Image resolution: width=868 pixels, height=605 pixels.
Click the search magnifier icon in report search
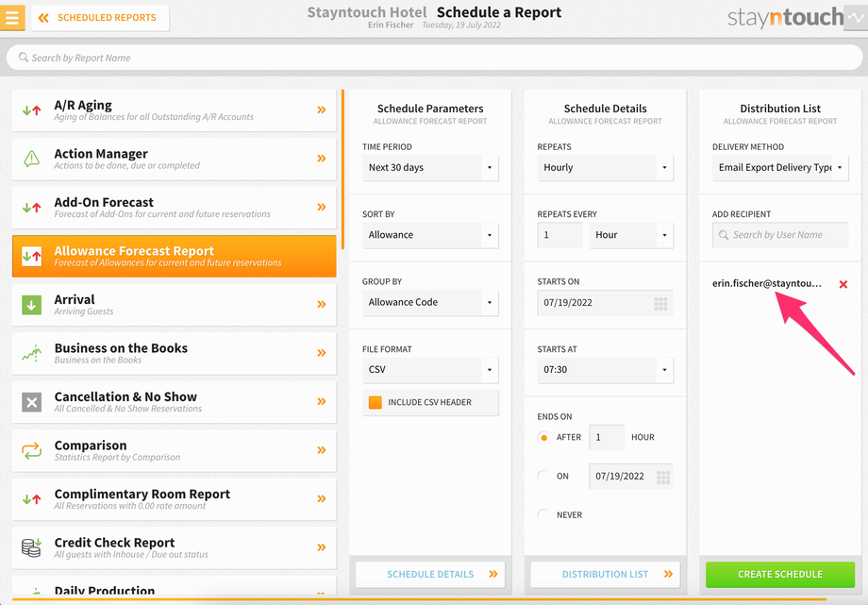click(x=24, y=57)
